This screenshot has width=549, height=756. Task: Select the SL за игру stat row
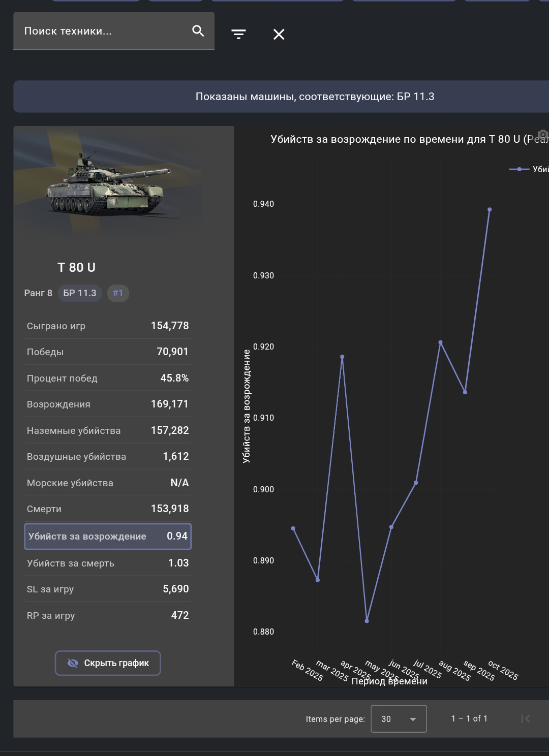tap(108, 589)
